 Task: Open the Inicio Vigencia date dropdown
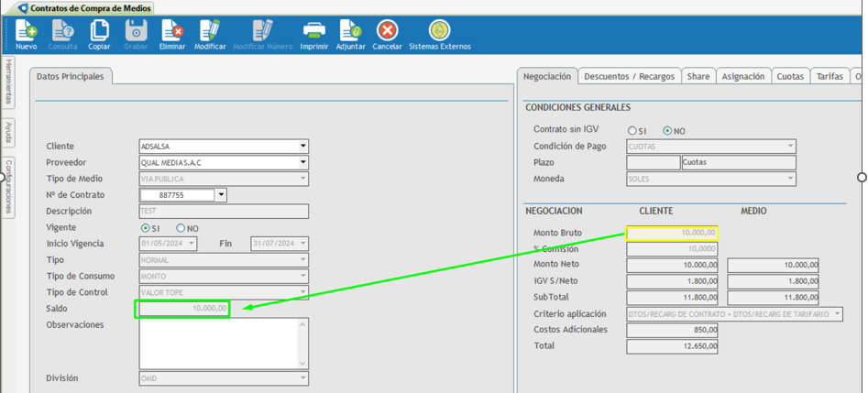point(192,244)
